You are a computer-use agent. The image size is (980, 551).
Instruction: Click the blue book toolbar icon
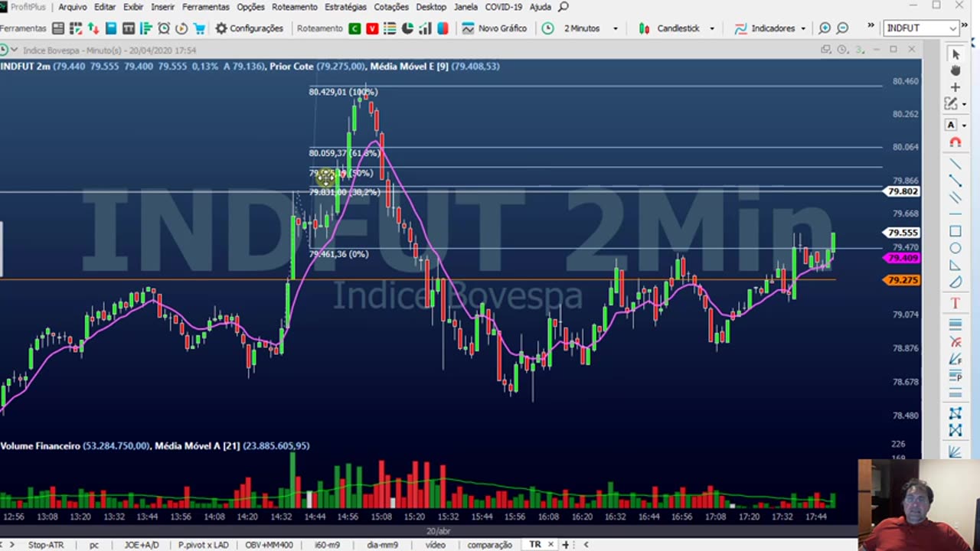(x=111, y=28)
